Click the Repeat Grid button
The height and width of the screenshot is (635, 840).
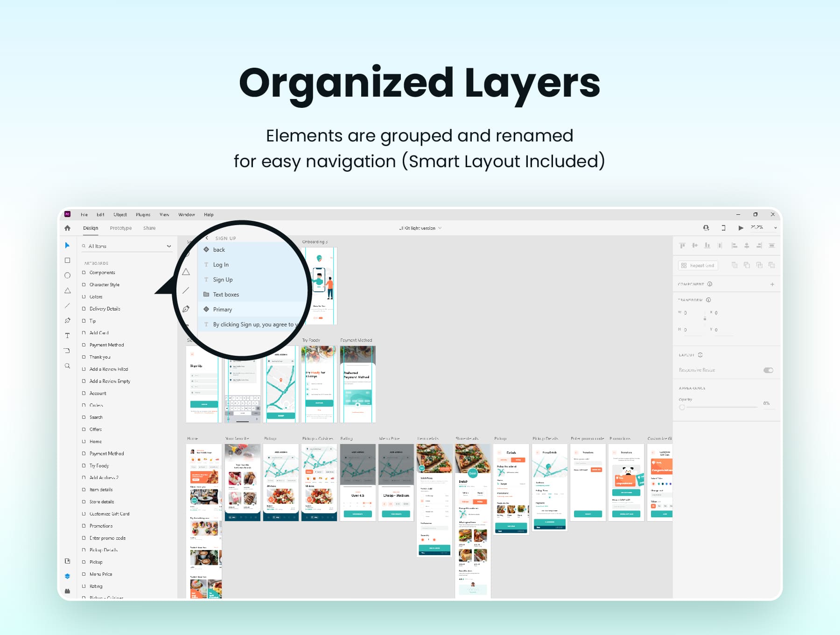coord(698,265)
